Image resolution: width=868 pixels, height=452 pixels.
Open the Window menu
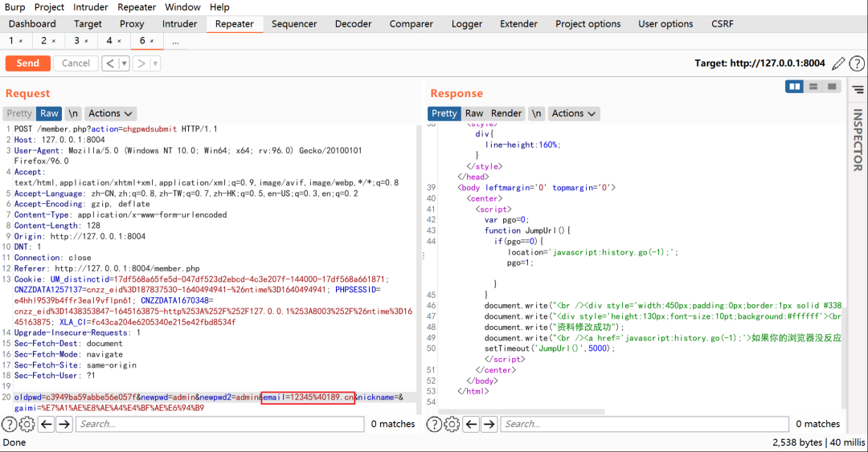(x=182, y=7)
